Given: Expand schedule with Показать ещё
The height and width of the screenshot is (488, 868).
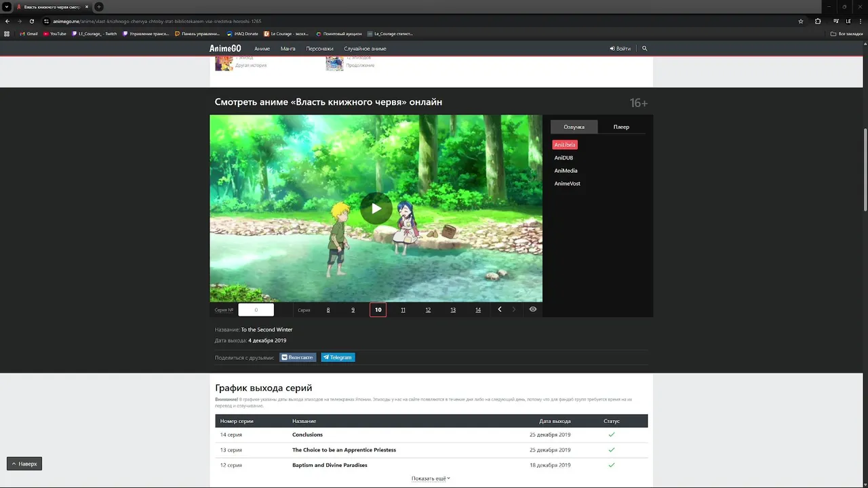Looking at the screenshot, I should point(431,479).
